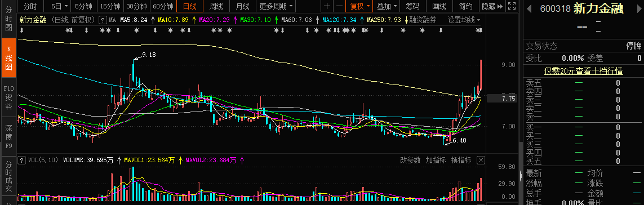Toggle fullscreen chart using the expand arrows icon
The image size is (644, 205).
[x=512, y=6]
